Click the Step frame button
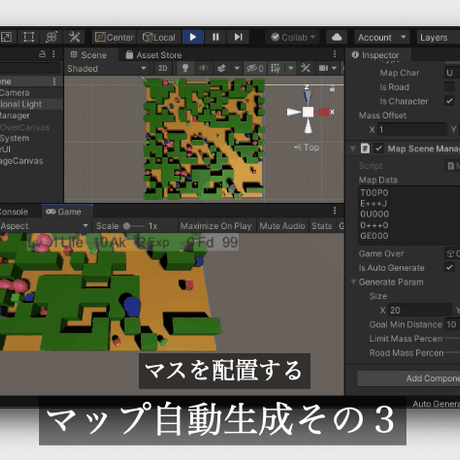Image resolution: width=460 pixels, height=460 pixels. [x=238, y=37]
